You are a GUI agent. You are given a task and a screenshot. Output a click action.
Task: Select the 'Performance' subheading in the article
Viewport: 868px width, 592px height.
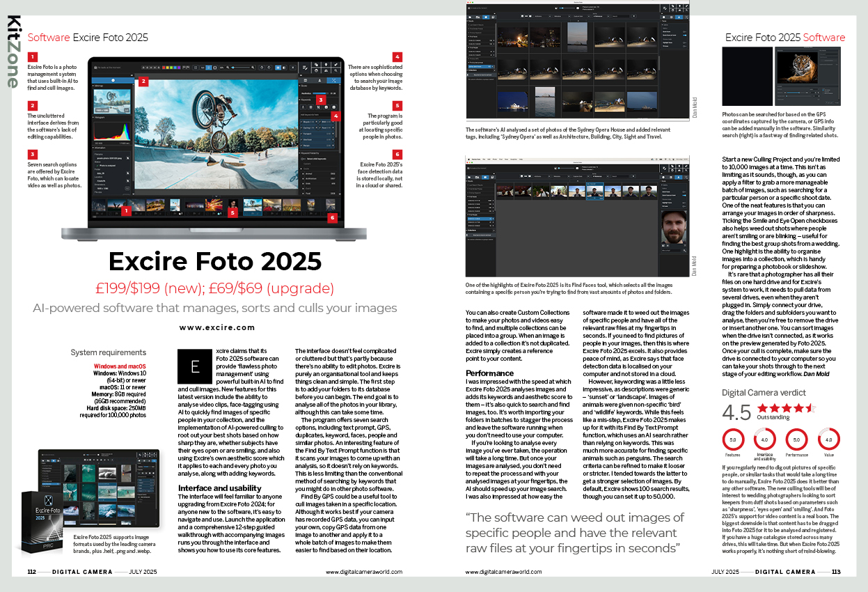tap(490, 373)
